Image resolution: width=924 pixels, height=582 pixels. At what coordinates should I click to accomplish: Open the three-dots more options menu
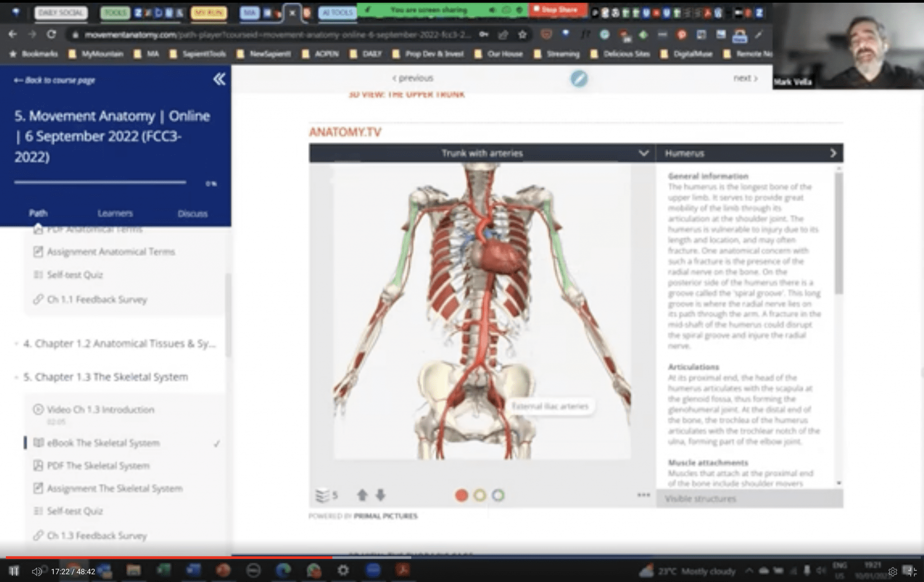(x=643, y=495)
